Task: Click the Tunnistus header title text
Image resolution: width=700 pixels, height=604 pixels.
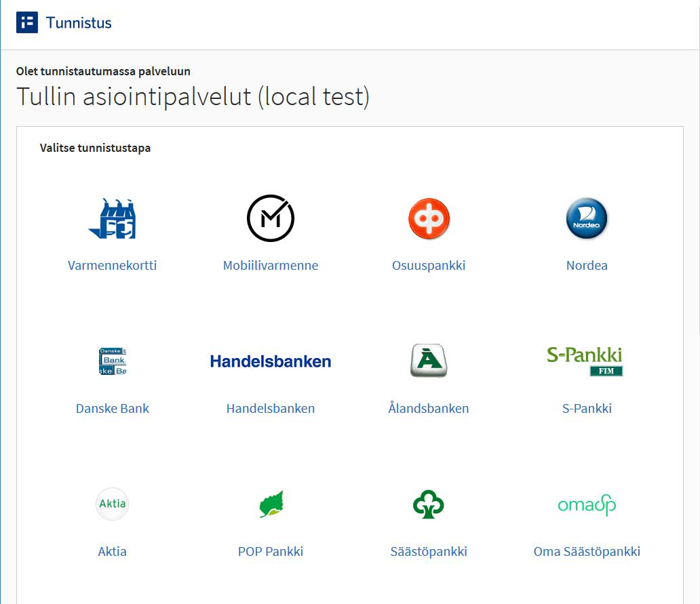Action: click(79, 23)
